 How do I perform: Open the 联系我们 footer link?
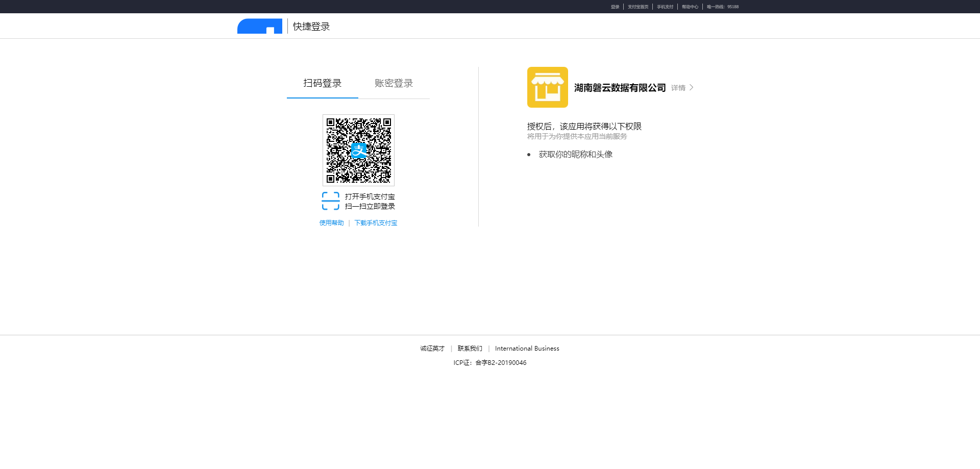(x=470, y=349)
